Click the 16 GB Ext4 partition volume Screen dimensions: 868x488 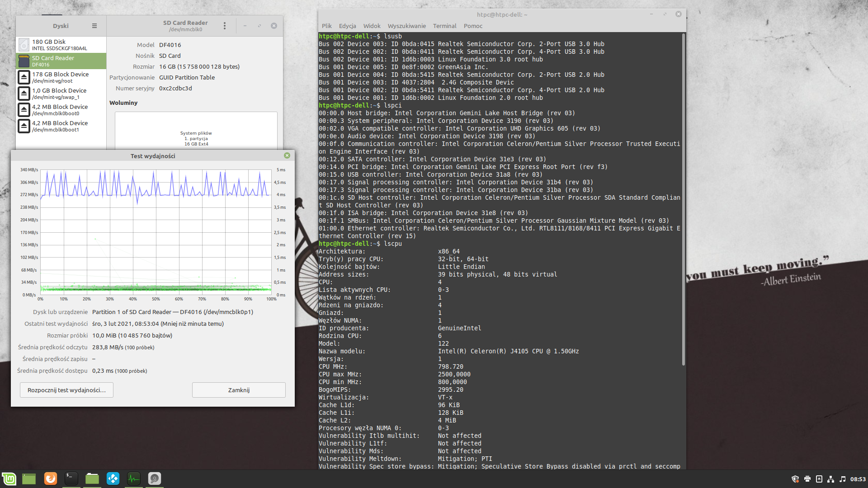(196, 131)
